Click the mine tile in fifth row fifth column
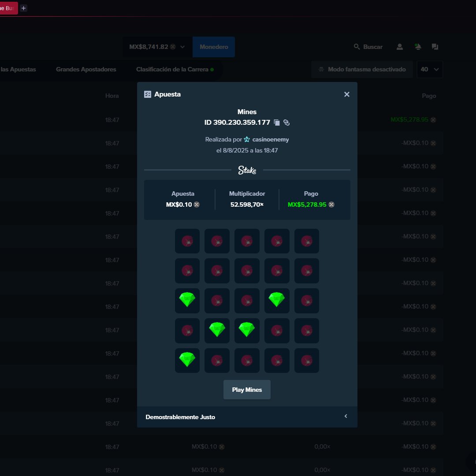This screenshot has height=476, width=476. [x=307, y=361]
